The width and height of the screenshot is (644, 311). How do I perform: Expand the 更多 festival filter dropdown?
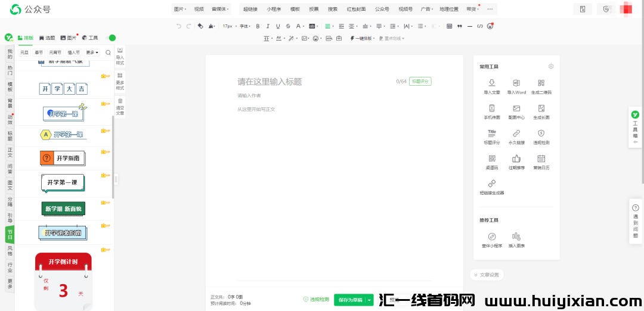tap(92, 52)
